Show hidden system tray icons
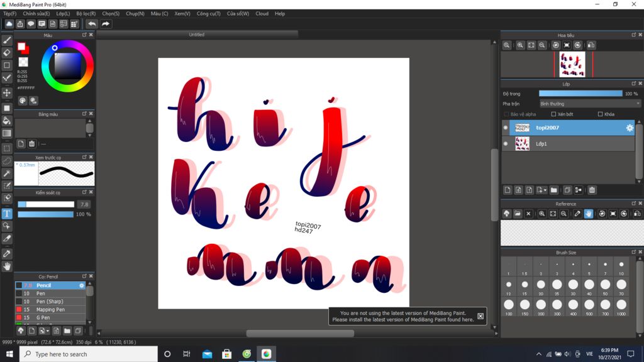The width and height of the screenshot is (644, 362). (x=538, y=354)
